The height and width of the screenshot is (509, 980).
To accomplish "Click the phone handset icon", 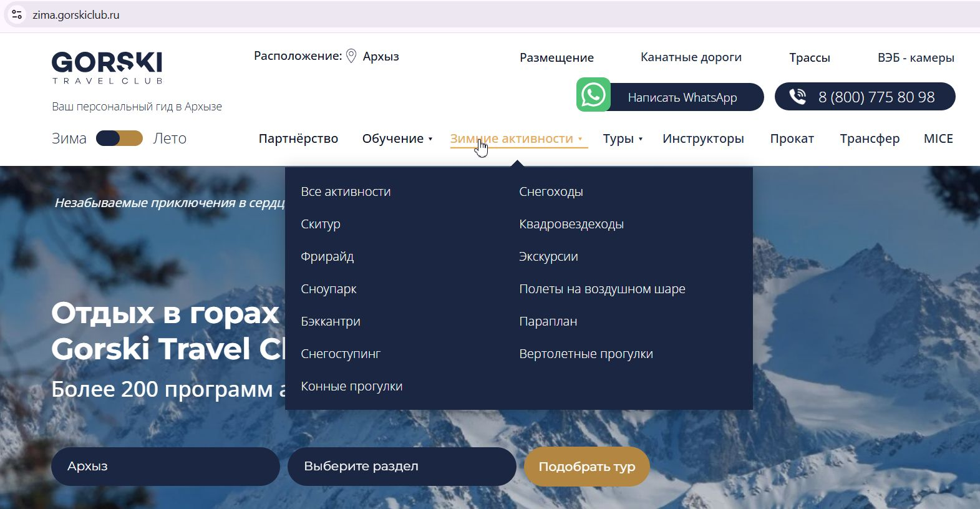I will pyautogui.click(x=798, y=97).
